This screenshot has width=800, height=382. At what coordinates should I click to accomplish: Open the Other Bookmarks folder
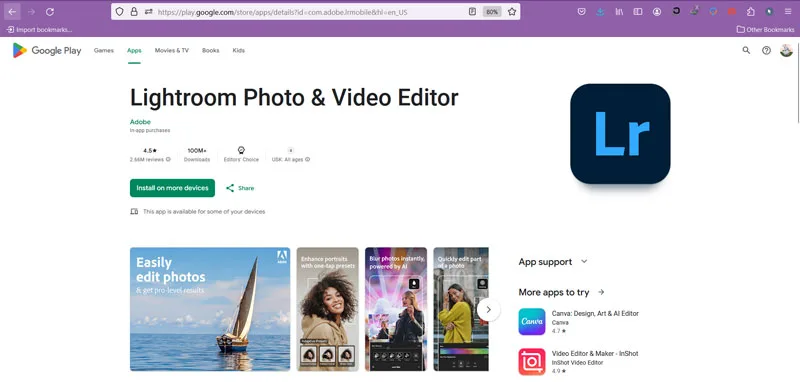click(765, 30)
